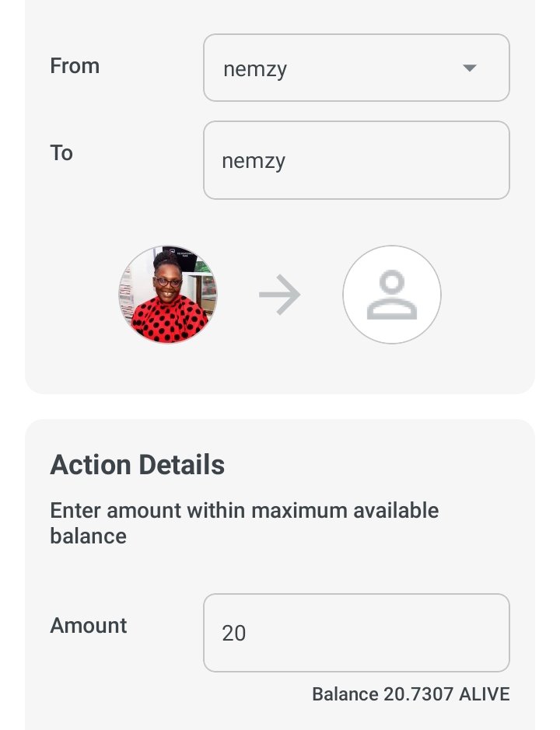
Task: Click the sender's profile photo avatar
Action: pos(168,294)
